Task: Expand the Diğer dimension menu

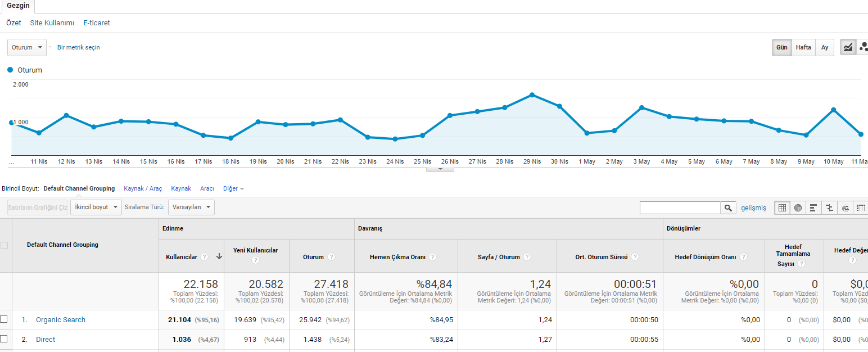Action: pos(233,189)
